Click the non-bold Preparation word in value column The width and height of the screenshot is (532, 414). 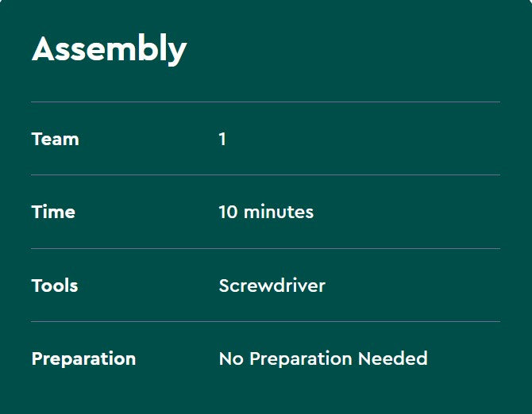tap(301, 358)
